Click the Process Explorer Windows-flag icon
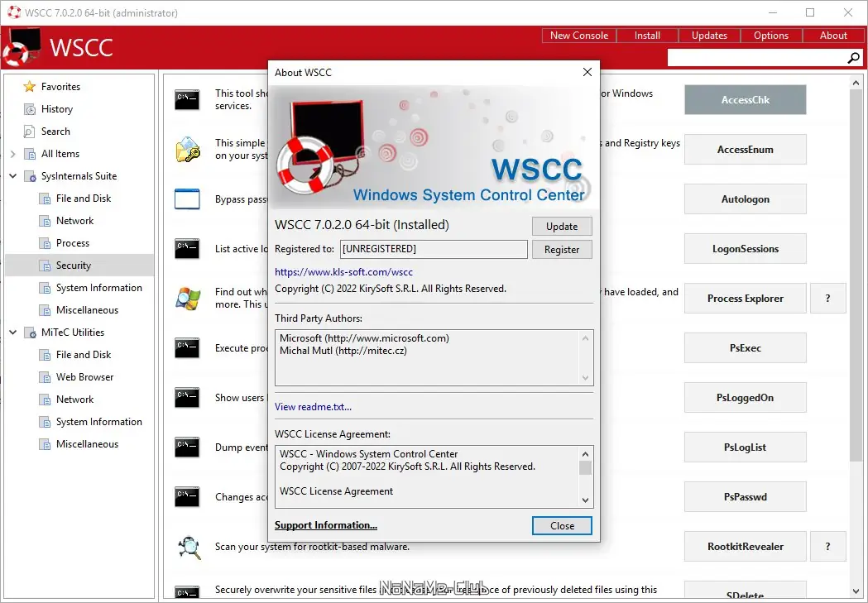Image resolution: width=868 pixels, height=603 pixels. pos(187,298)
